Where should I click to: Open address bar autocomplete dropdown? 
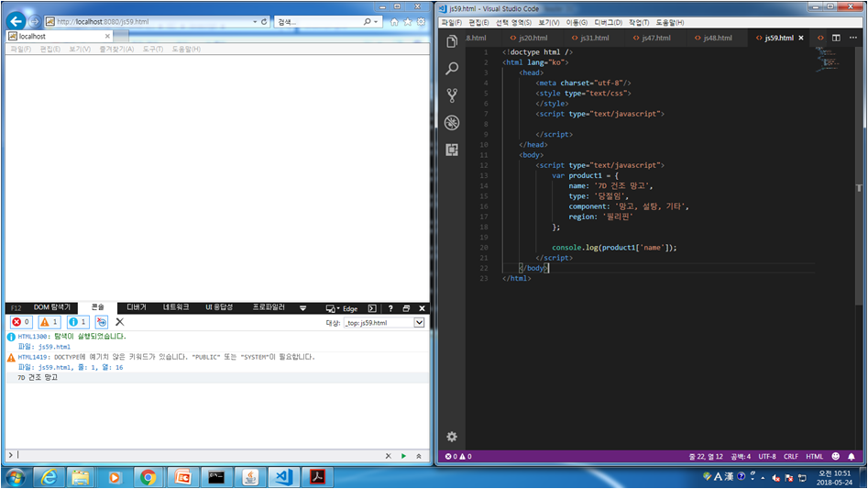point(255,22)
